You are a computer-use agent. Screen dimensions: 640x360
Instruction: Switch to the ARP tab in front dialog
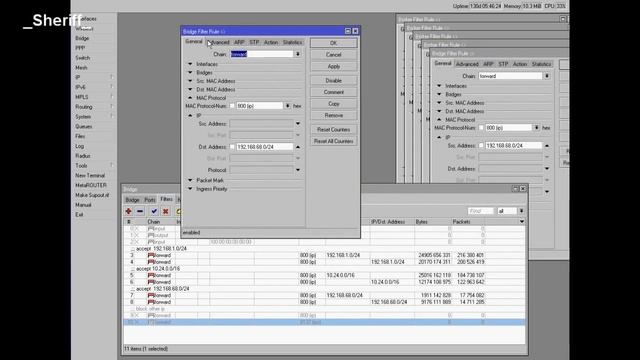pos(239,42)
